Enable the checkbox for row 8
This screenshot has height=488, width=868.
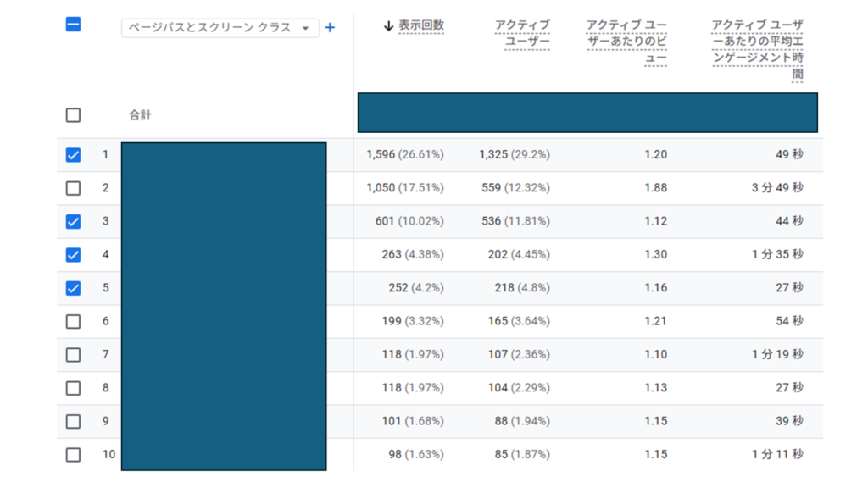coord(73,388)
